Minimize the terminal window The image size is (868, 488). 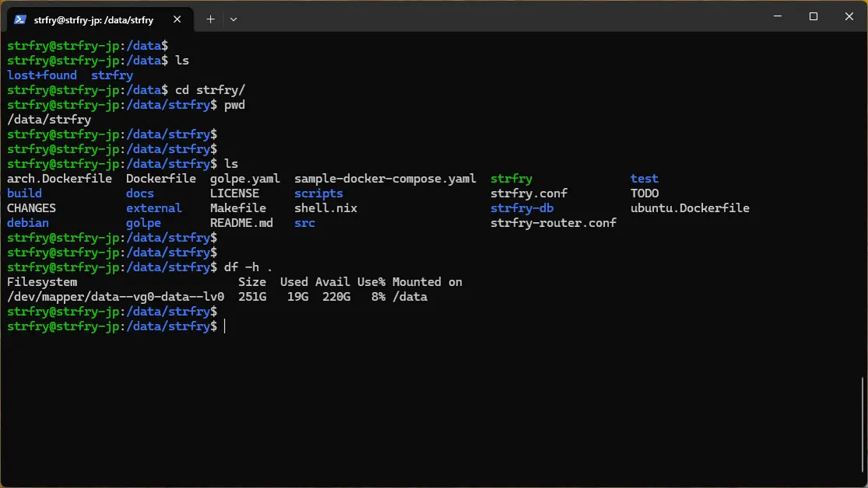point(777,16)
